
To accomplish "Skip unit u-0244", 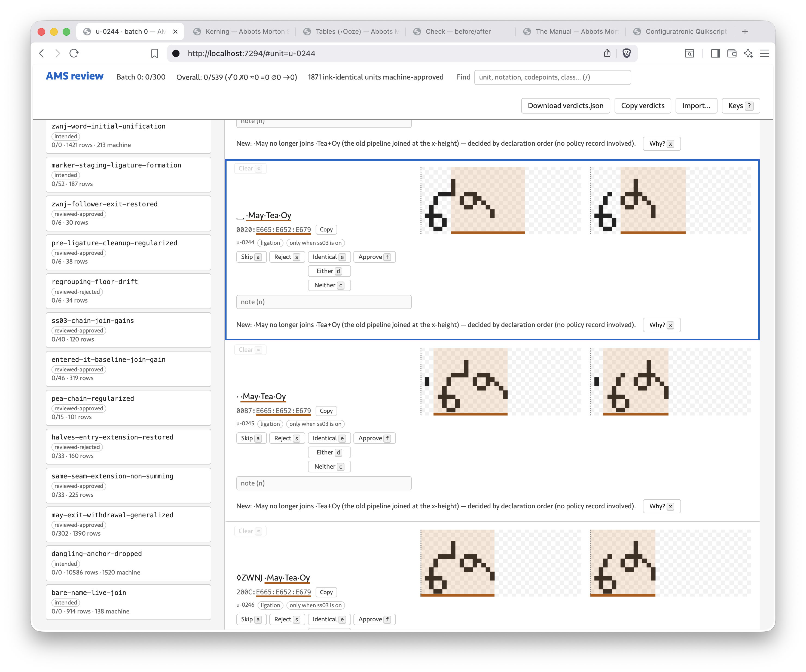I will pos(251,257).
